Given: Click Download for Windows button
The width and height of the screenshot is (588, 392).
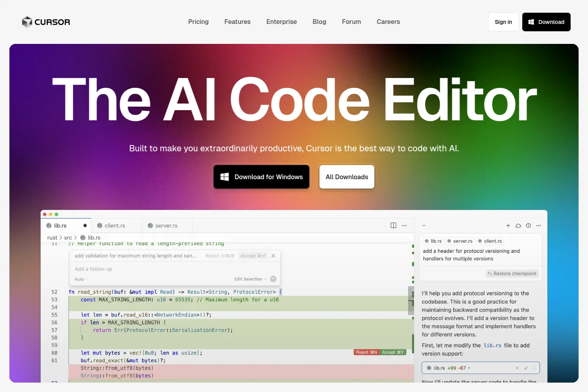Looking at the screenshot, I should [261, 177].
